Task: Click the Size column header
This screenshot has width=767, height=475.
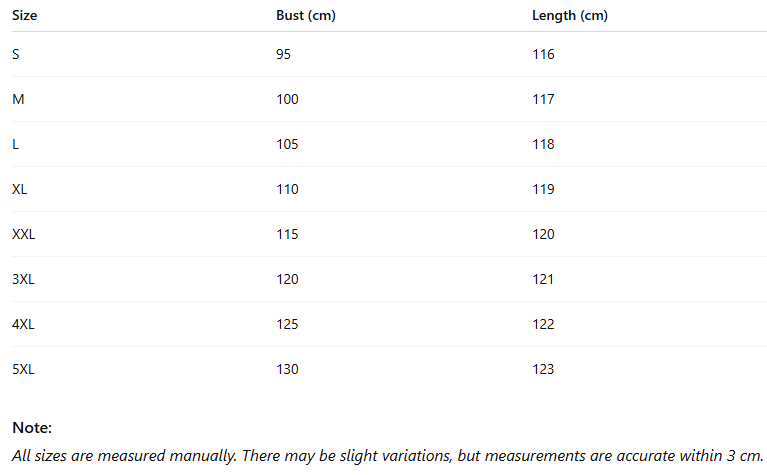Action: coord(24,16)
